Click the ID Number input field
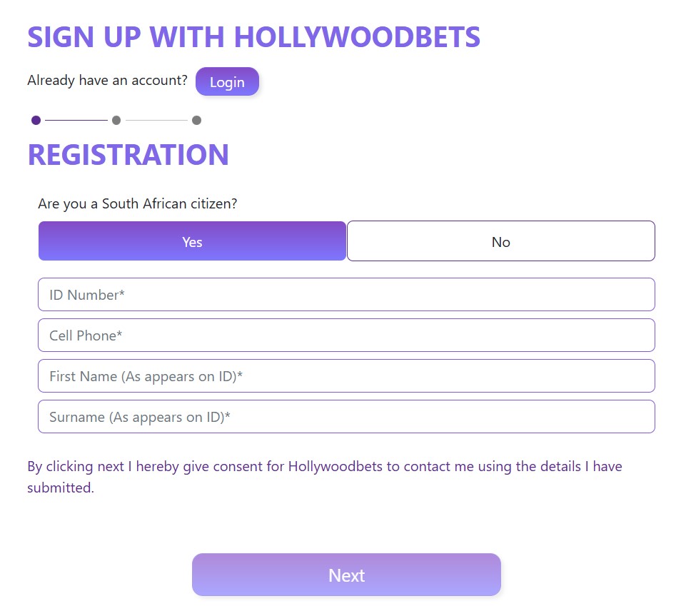 (346, 294)
